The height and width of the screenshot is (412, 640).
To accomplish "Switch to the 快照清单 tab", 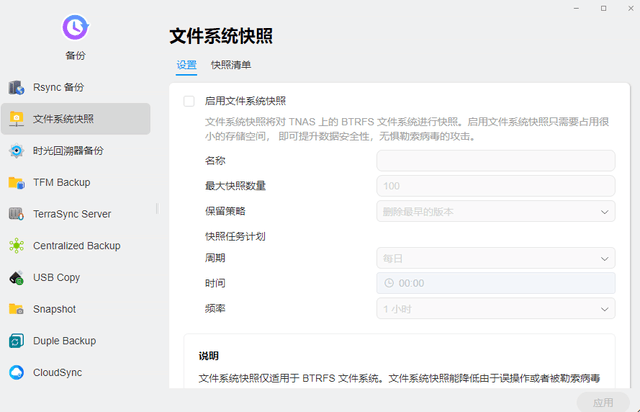I will tap(231, 65).
